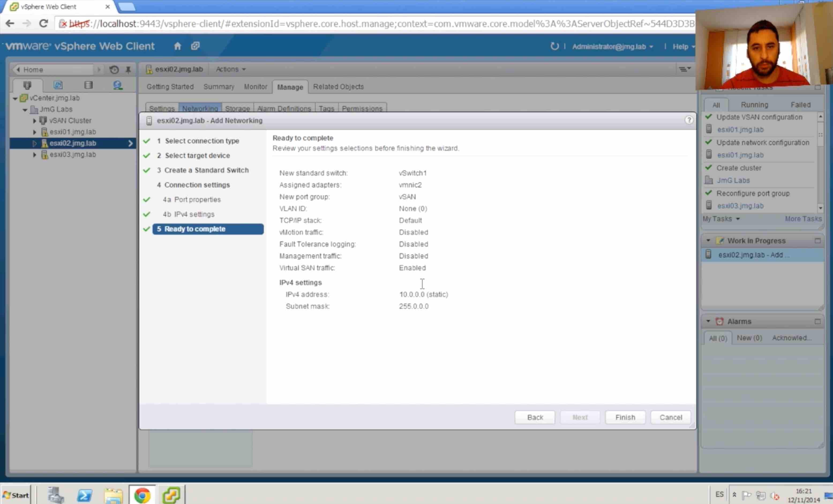833x504 pixels.
Task: Go back in browser history
Action: click(x=10, y=23)
